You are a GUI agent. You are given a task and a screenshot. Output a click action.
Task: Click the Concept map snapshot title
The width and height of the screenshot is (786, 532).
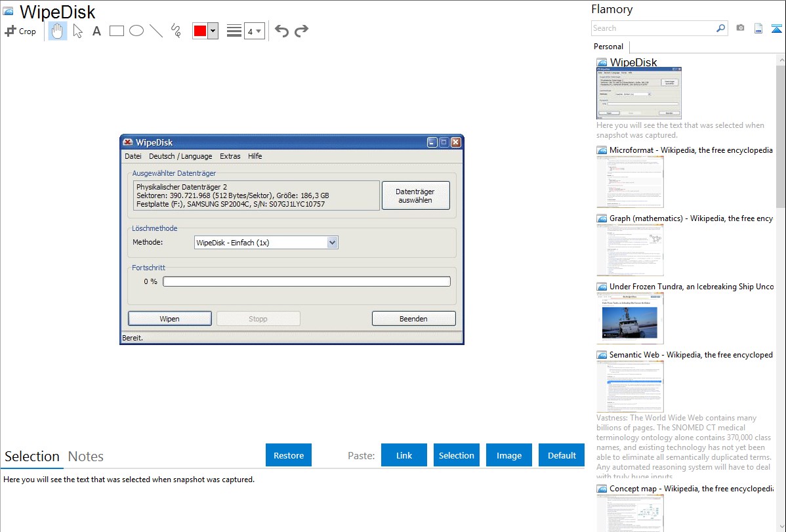pyautogui.click(x=692, y=488)
